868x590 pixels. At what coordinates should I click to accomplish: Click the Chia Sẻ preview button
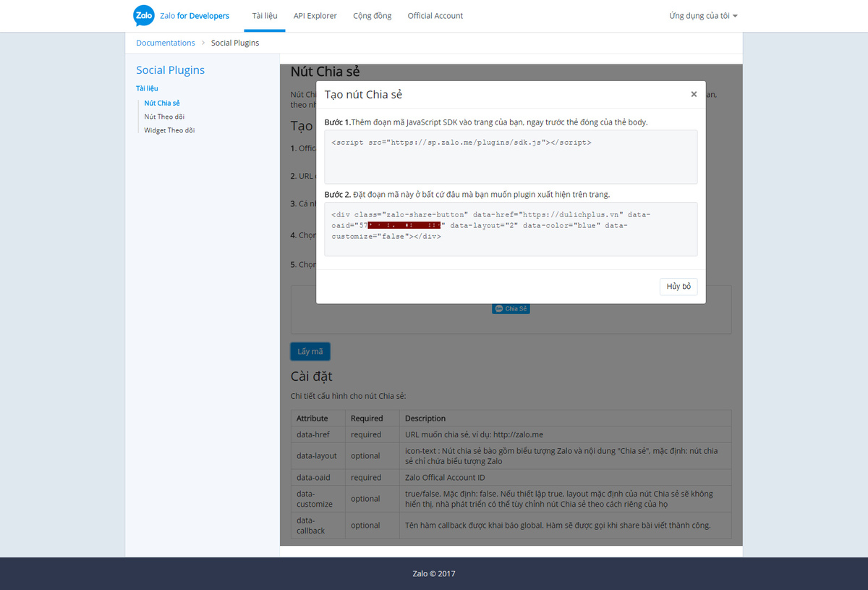point(511,308)
